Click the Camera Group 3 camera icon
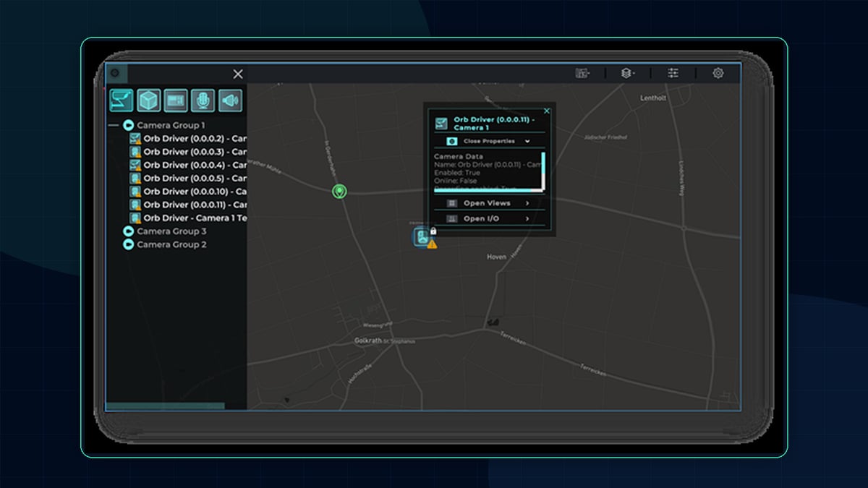 pos(129,231)
